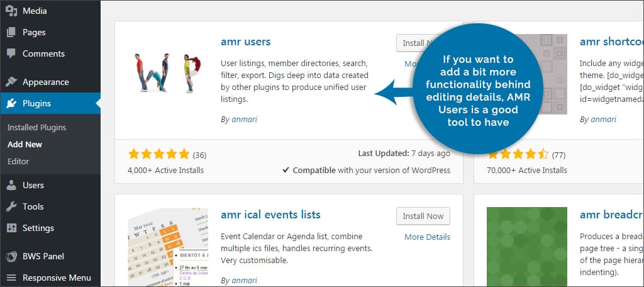Viewport: 644px width, 287px height.
Task: Click anmari author link under amr users
Action: (x=245, y=120)
